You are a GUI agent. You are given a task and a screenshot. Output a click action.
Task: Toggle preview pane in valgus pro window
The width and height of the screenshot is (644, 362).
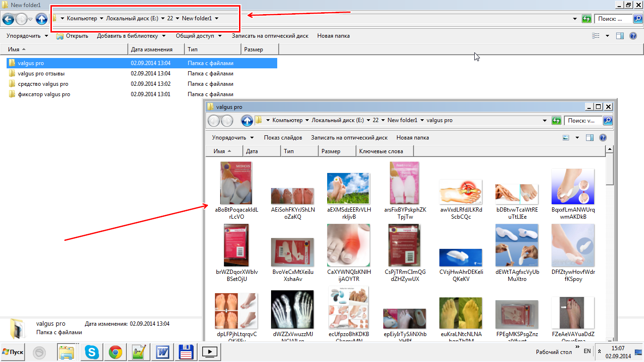(590, 138)
